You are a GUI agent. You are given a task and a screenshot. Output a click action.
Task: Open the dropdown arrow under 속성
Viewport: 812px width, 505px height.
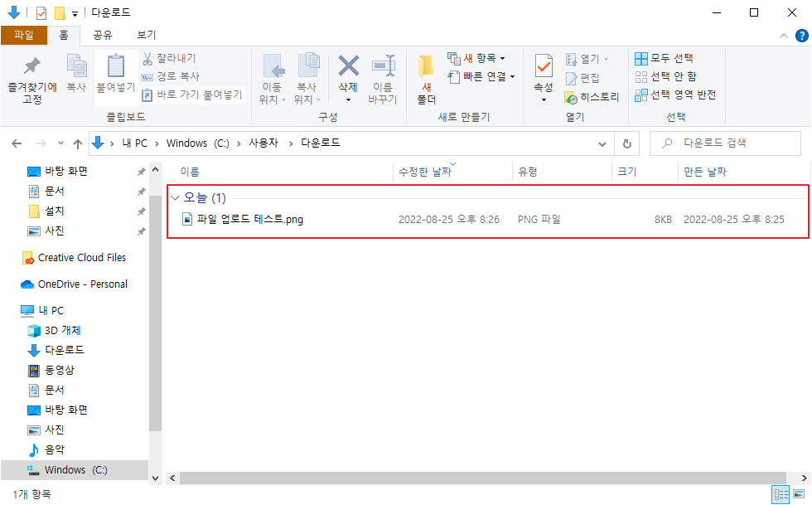point(544,100)
